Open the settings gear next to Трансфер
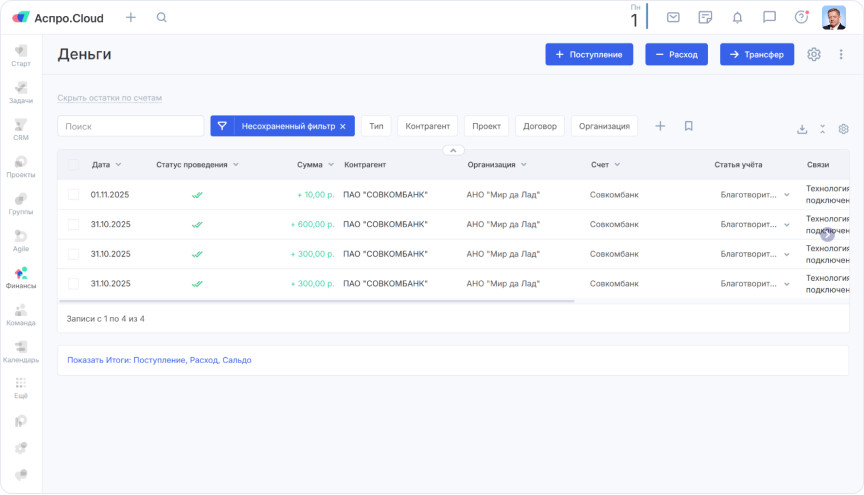The height and width of the screenshot is (495, 864). pyautogui.click(x=814, y=55)
